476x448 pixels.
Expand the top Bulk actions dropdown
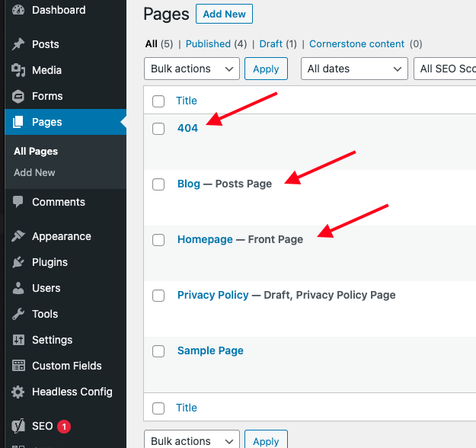coord(192,69)
